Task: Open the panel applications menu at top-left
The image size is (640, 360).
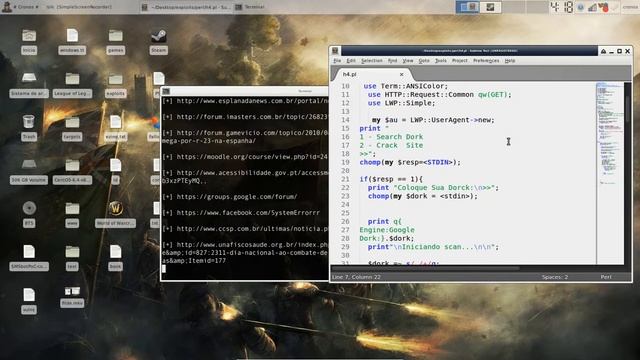Action: click(x=21, y=7)
